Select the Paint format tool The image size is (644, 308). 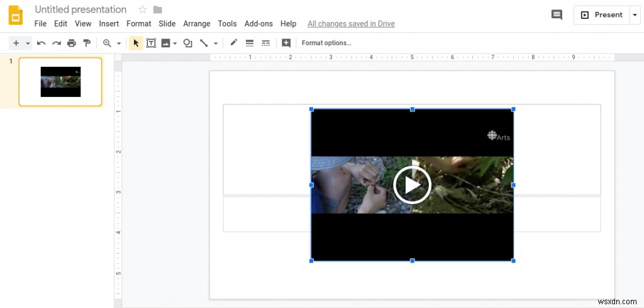(87, 43)
